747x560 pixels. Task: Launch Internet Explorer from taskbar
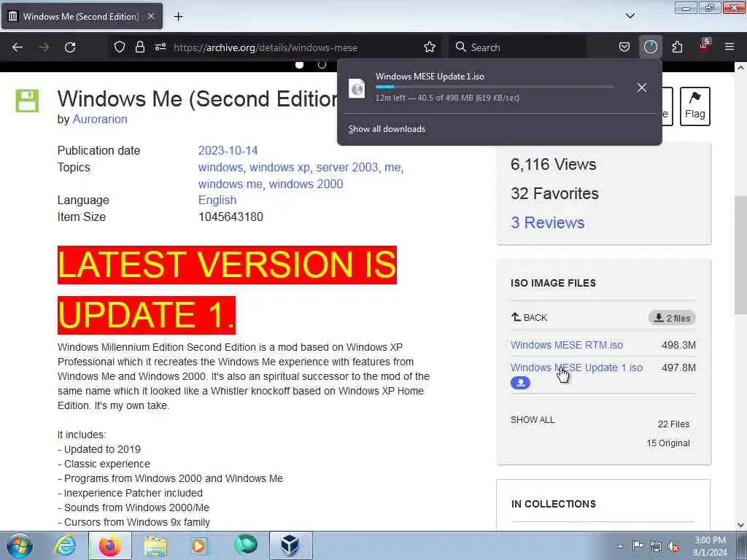pos(65,545)
